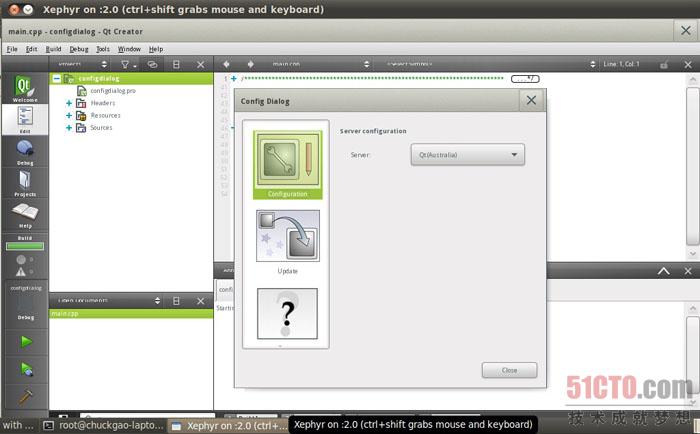This screenshot has width=700, height=434.
Task: Switch to Edit mode in sidebar
Action: coord(25,119)
